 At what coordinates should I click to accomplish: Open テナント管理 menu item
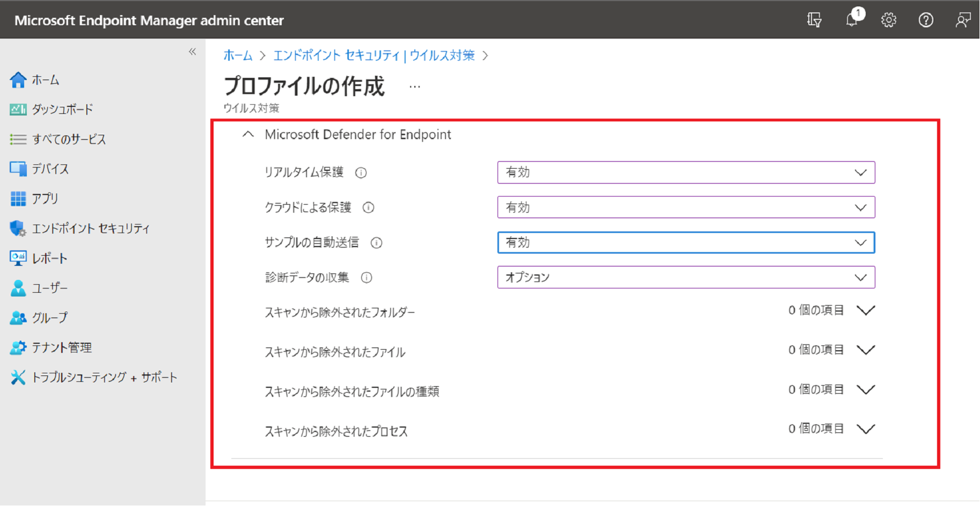pos(62,348)
